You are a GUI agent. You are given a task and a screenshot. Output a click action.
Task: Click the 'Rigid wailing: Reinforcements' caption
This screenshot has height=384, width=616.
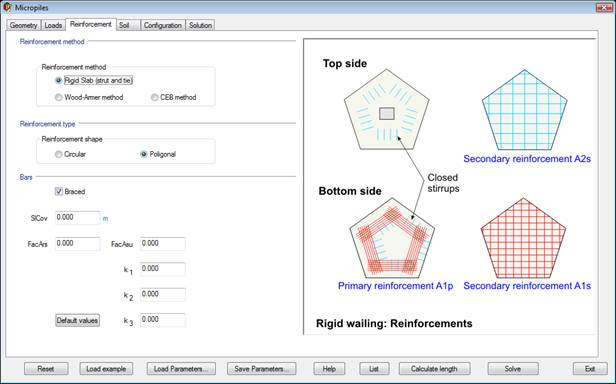tap(394, 323)
